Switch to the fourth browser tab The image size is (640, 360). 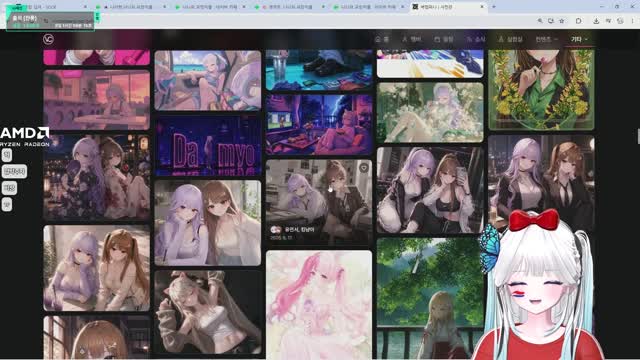pos(289,7)
